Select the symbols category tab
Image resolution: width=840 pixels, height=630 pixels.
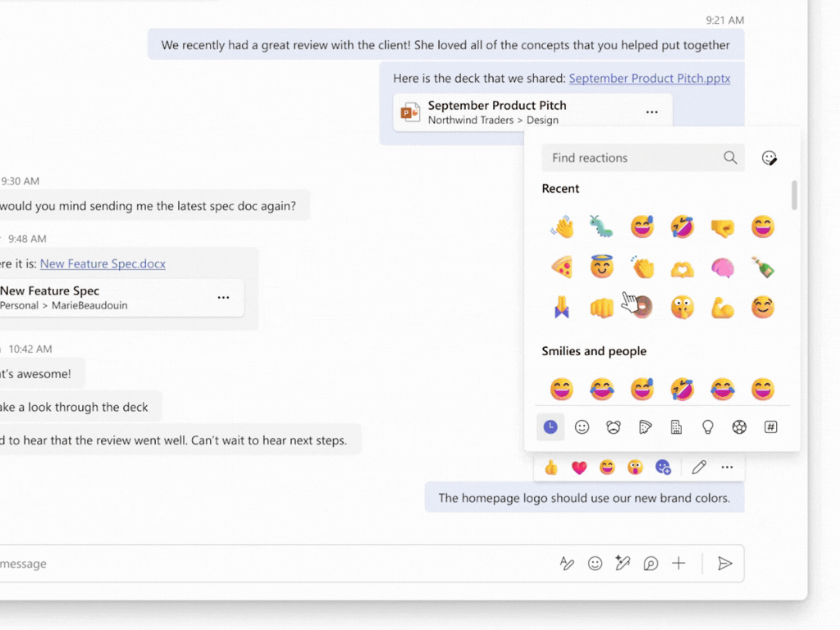[x=770, y=427]
